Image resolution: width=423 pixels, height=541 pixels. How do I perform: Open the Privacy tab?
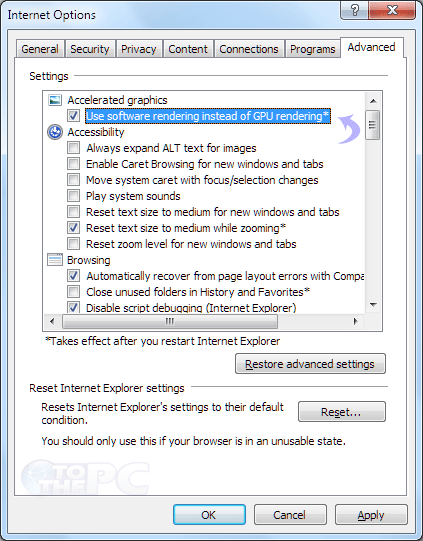click(x=139, y=49)
